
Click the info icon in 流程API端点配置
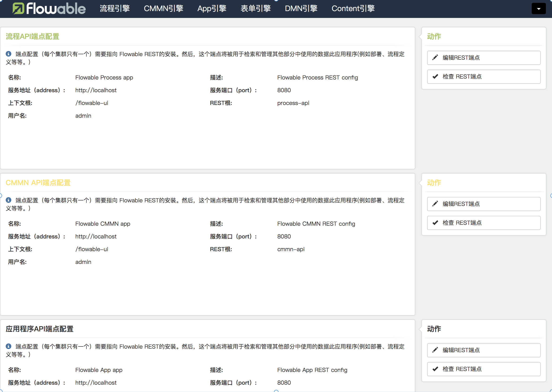click(9, 54)
